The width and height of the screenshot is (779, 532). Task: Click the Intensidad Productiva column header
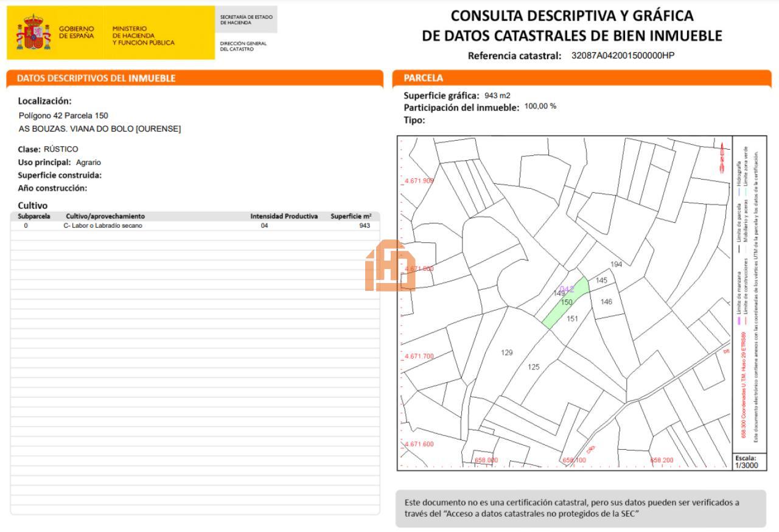click(x=284, y=216)
